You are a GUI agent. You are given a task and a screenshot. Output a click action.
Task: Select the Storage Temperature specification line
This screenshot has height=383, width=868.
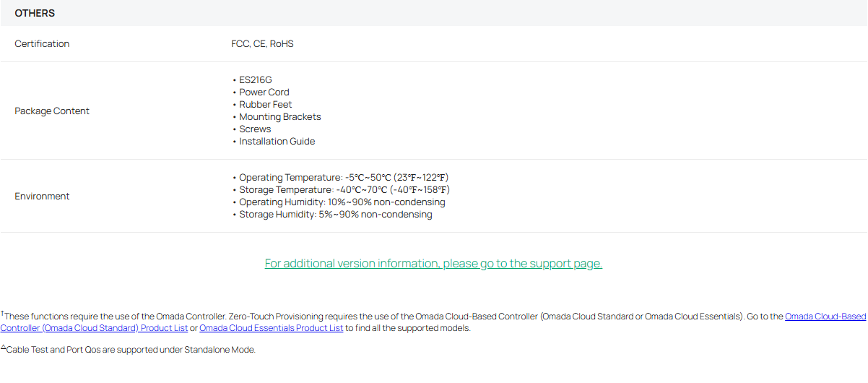click(x=344, y=190)
